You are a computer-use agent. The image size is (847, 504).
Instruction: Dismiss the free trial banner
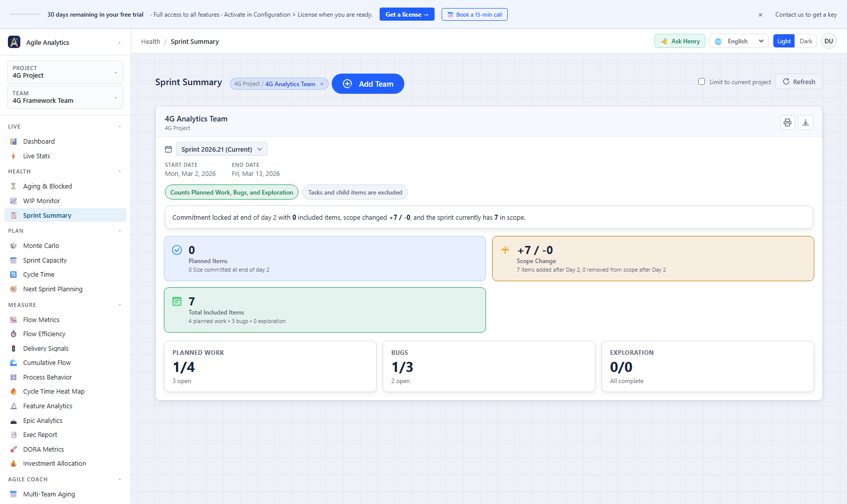[760, 15]
